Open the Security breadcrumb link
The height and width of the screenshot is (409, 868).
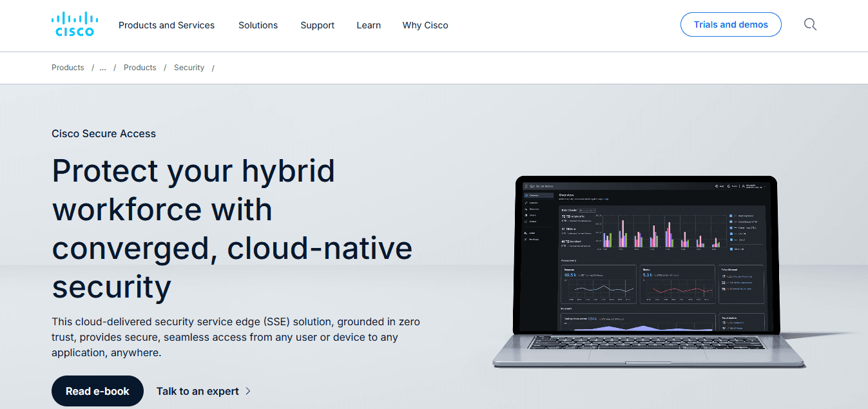pyautogui.click(x=189, y=68)
